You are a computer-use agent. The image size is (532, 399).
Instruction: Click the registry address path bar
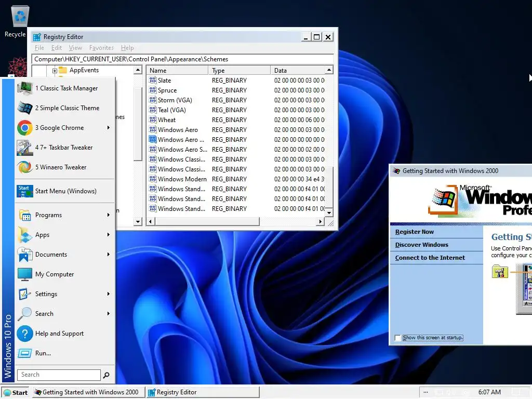point(182,59)
